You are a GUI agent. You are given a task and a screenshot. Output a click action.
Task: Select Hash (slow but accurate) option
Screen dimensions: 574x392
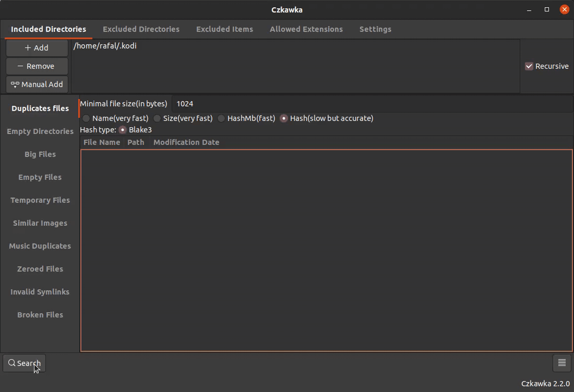[284, 118]
